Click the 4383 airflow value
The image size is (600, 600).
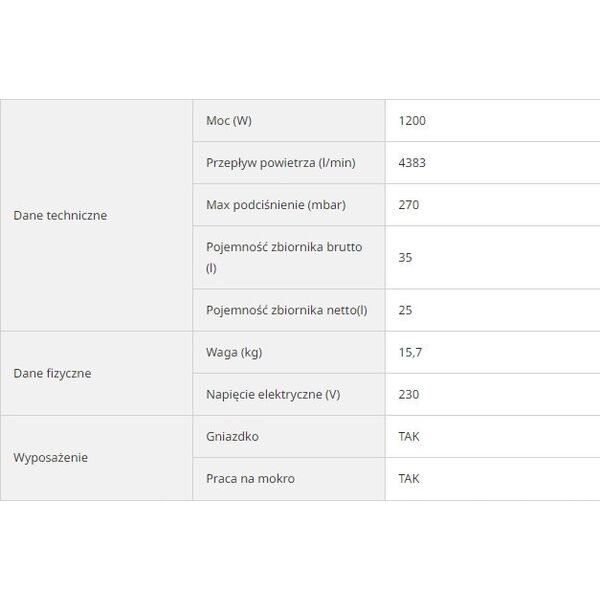click(x=412, y=163)
